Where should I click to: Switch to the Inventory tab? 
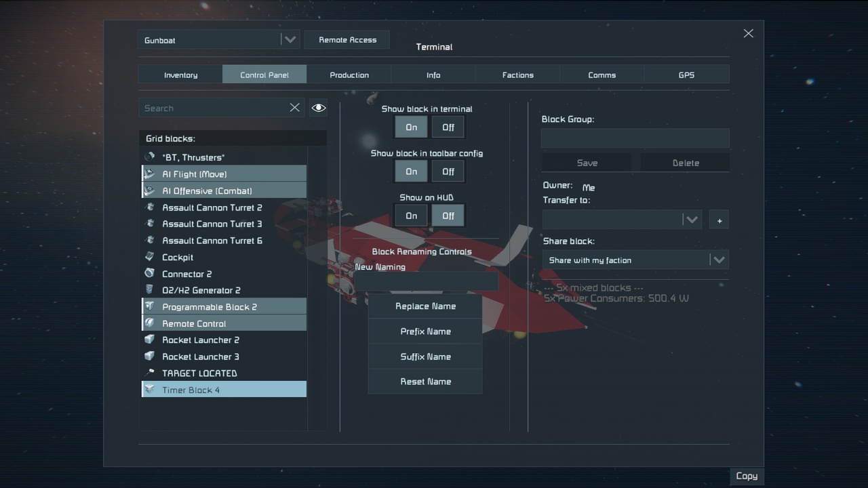(180, 75)
